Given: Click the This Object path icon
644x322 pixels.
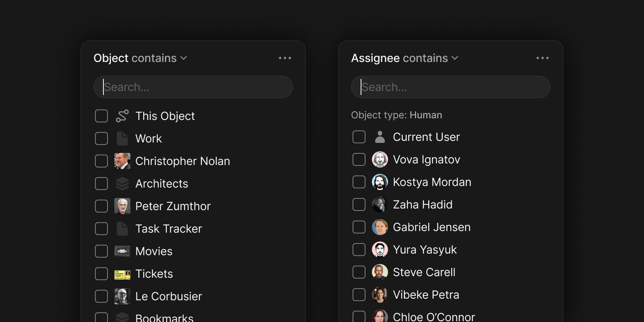Looking at the screenshot, I should click(x=122, y=116).
